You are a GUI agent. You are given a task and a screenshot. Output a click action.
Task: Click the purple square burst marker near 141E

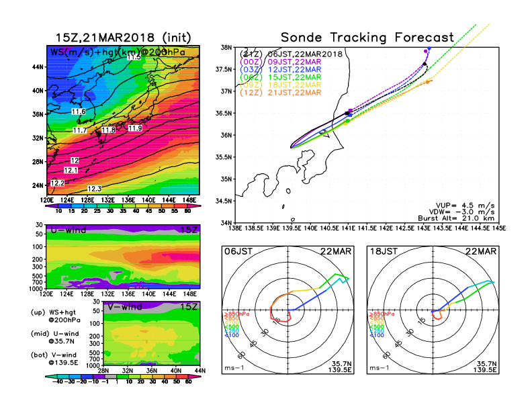(x=351, y=111)
